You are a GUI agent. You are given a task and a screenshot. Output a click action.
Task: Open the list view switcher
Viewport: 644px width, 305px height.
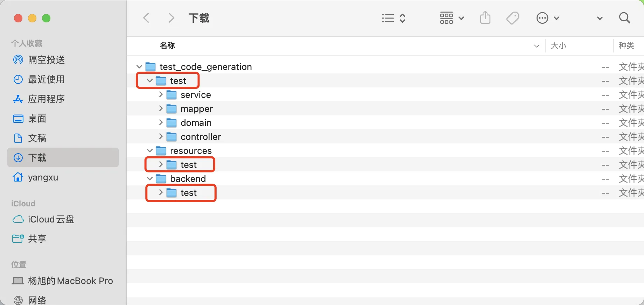tap(394, 18)
